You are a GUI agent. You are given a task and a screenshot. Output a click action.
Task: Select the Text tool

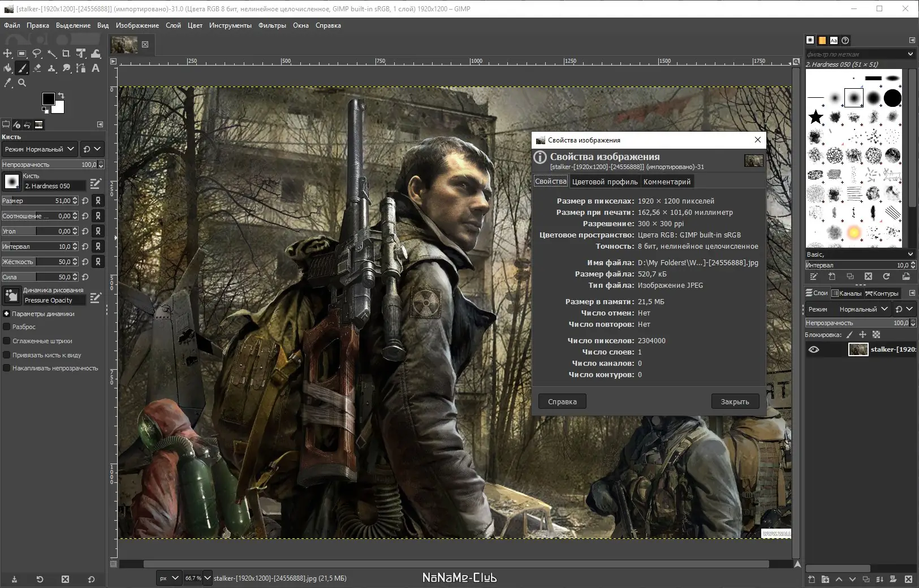[96, 68]
